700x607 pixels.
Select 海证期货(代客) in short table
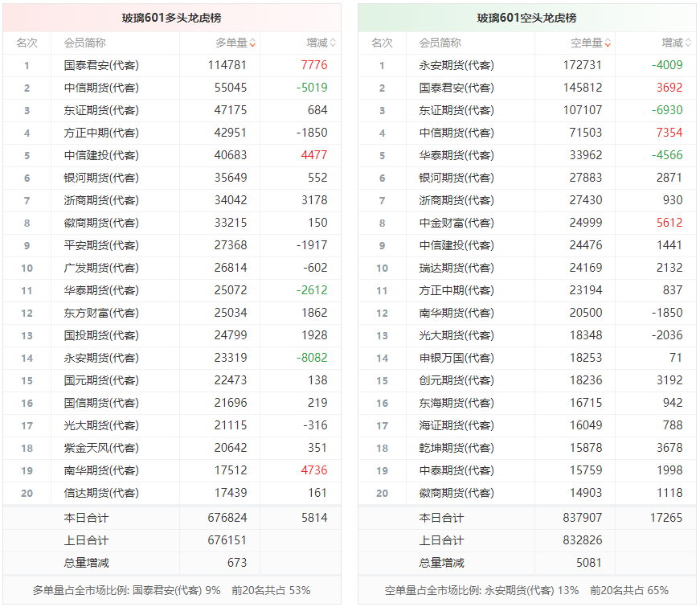tap(456, 425)
